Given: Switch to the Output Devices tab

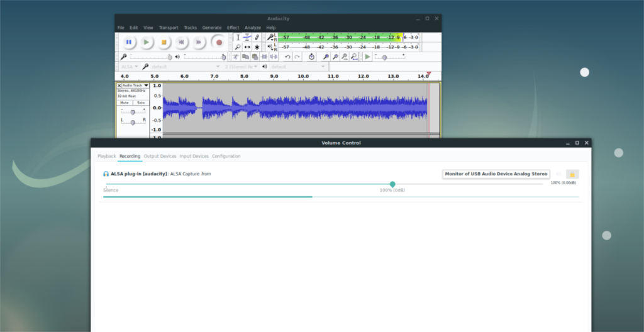Looking at the screenshot, I should (160, 156).
